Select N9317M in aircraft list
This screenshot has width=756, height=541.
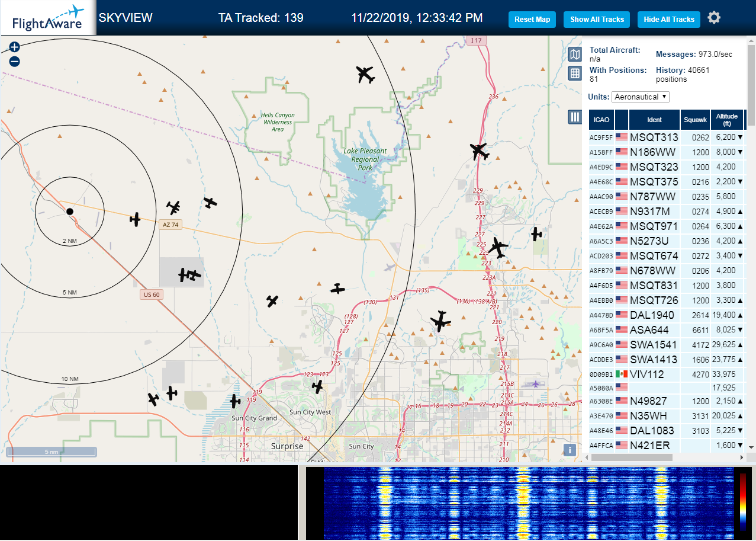click(666, 212)
